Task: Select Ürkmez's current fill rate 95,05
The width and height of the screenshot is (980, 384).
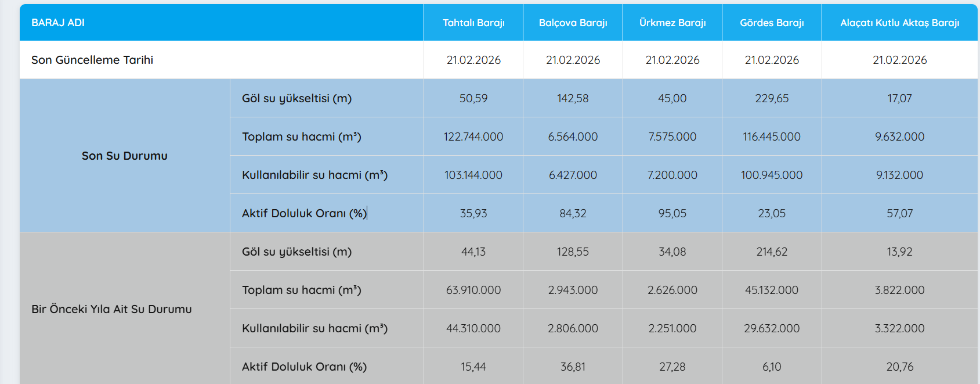Action: pos(672,213)
